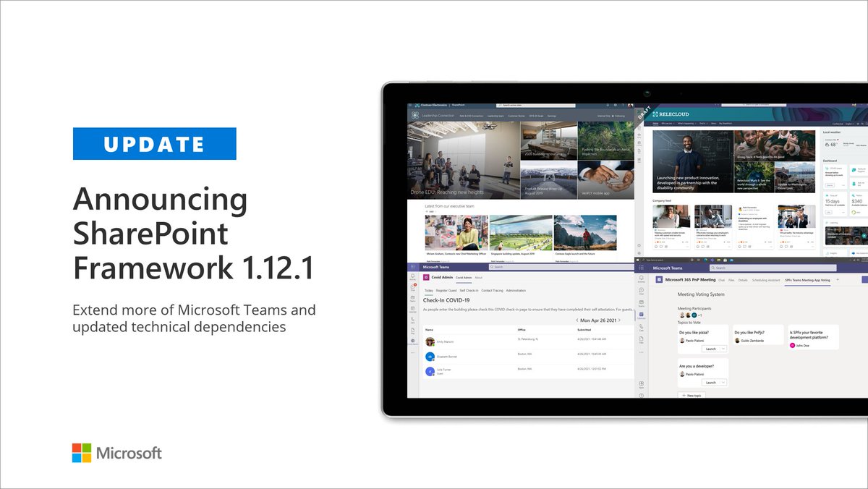This screenshot has height=489, width=868.
Task: Click the pink Covid Admin app logo
Action: (x=427, y=278)
